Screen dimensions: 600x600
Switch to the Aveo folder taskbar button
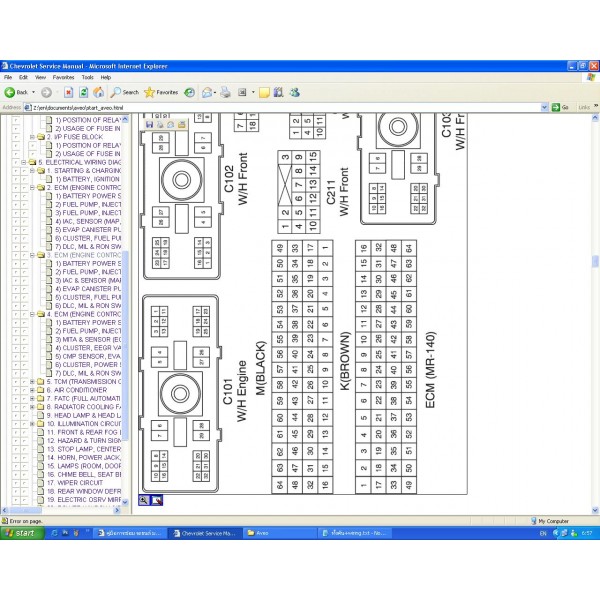(278, 533)
